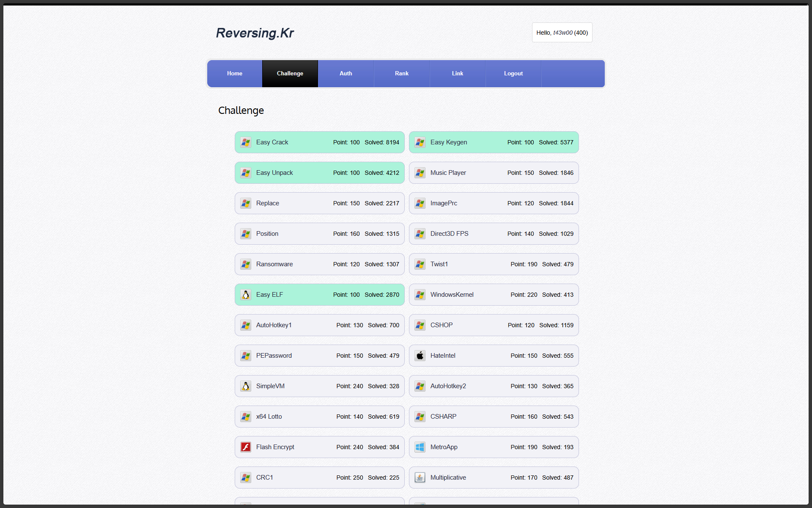812x508 pixels.
Task: Open the Ransomware challenge
Action: pyautogui.click(x=320, y=264)
